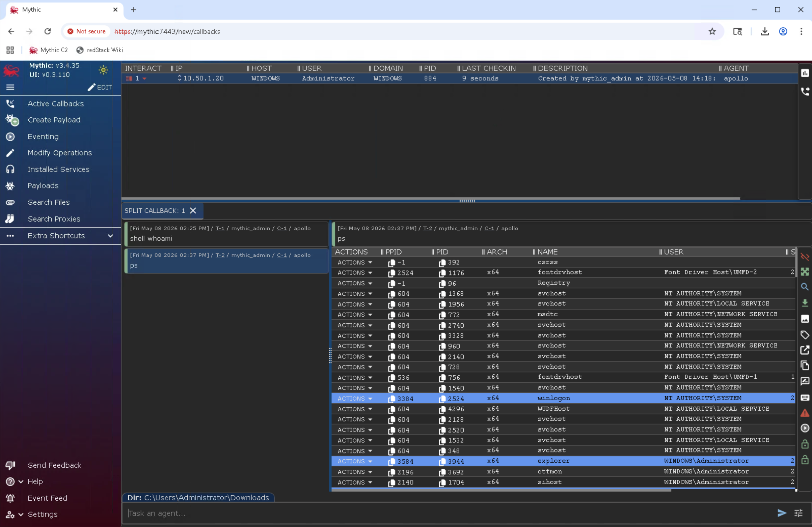This screenshot has width=812, height=527.
Task: Click the callbacks table horizontal scrollbar
Action: [431, 198]
